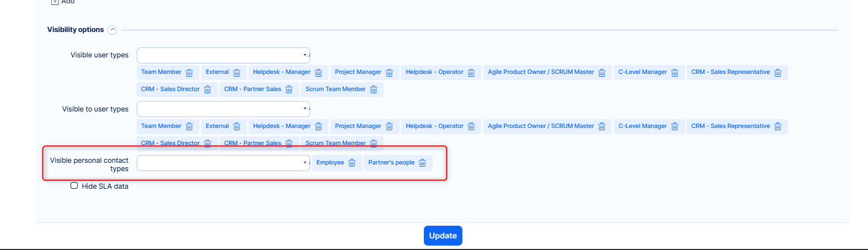Open the Visible user types dropdown
Screen dimensions: 868x250
[x=223, y=55]
